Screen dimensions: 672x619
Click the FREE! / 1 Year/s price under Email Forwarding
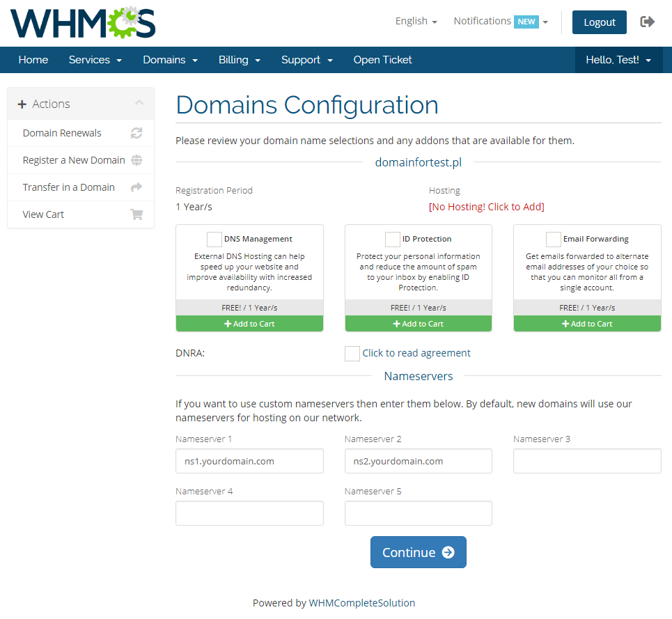coord(587,308)
